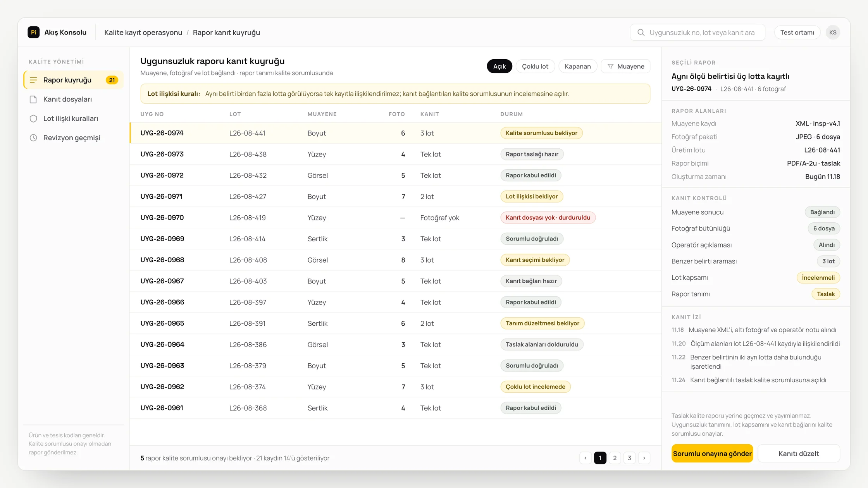
Task: Click the Pi app logo icon
Action: (34, 32)
